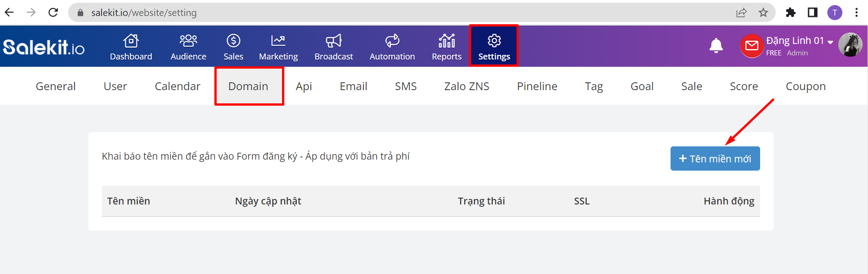Click the browser address bar

pyautogui.click(x=402, y=12)
